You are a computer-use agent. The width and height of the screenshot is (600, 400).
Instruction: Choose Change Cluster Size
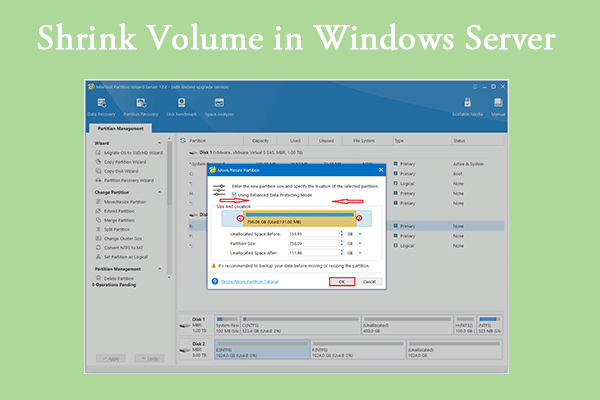(119, 238)
